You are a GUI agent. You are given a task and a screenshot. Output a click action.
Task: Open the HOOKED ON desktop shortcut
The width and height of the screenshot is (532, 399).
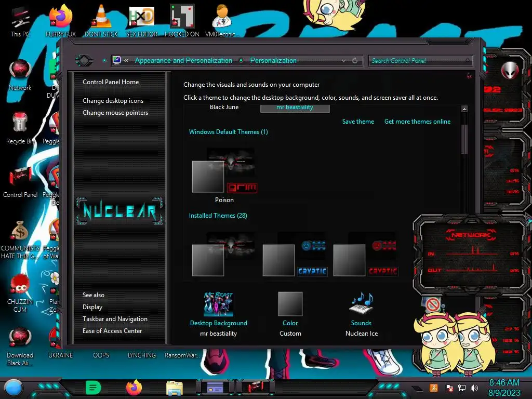(182, 21)
